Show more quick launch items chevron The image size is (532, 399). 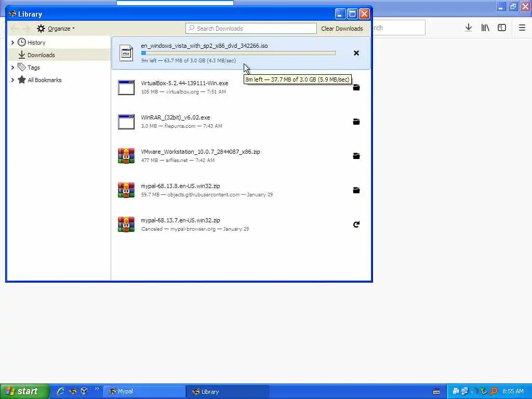[x=97, y=389]
